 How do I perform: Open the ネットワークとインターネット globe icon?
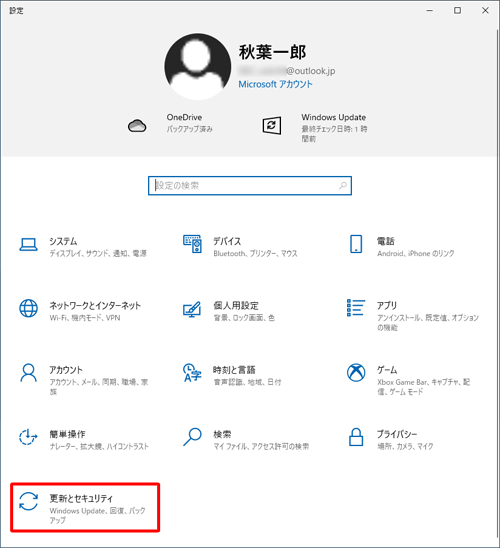tap(28, 308)
